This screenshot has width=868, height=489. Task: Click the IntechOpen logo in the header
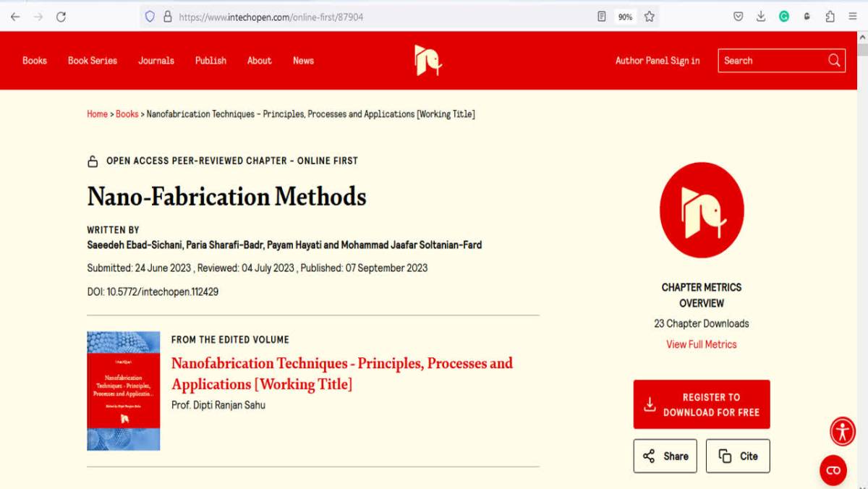coord(427,60)
